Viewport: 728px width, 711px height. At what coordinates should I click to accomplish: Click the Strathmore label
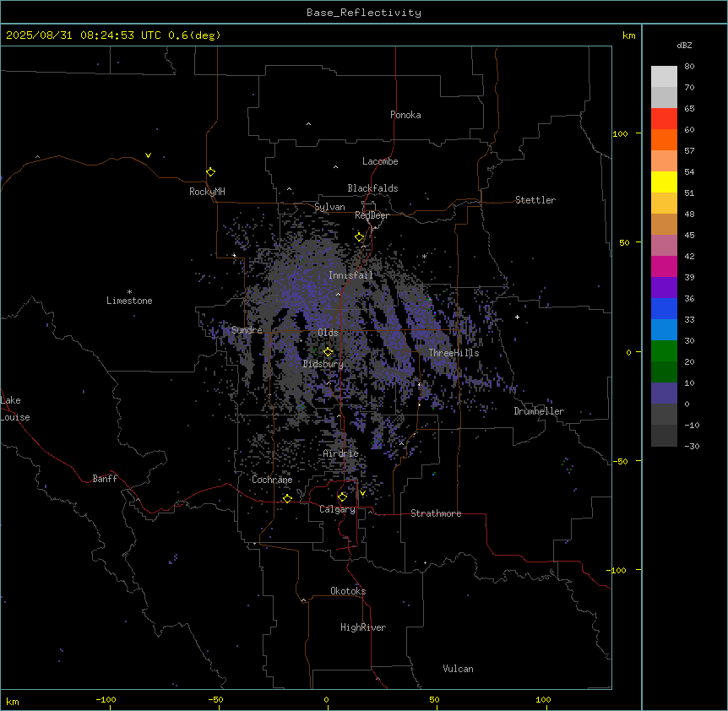[x=436, y=513]
